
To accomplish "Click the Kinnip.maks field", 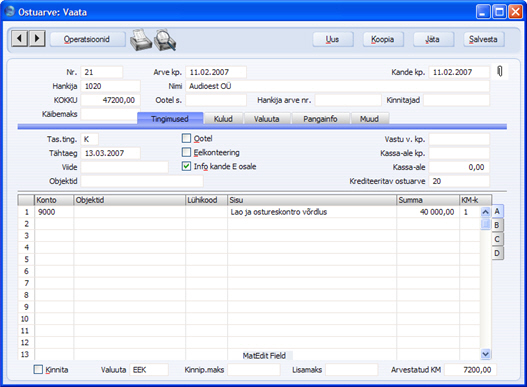I will [x=254, y=370].
